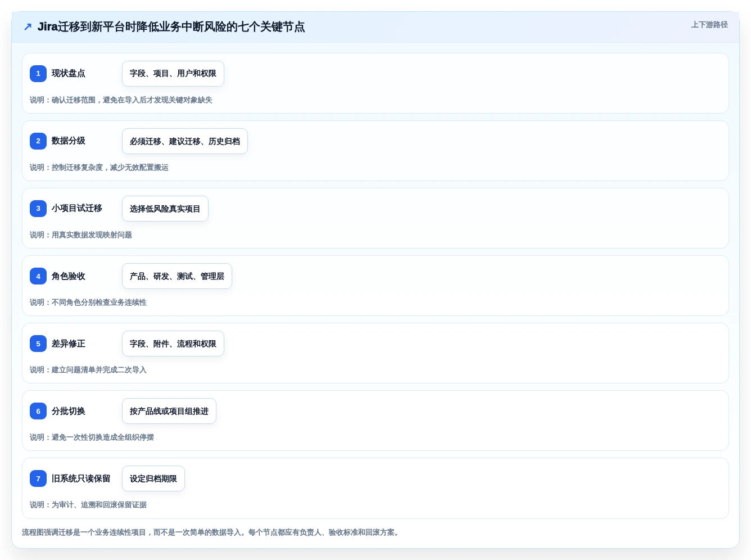Image resolution: width=751 pixels, height=560 pixels.
Task: Click the 字段、项目、用户和权限 chip
Action: (173, 74)
